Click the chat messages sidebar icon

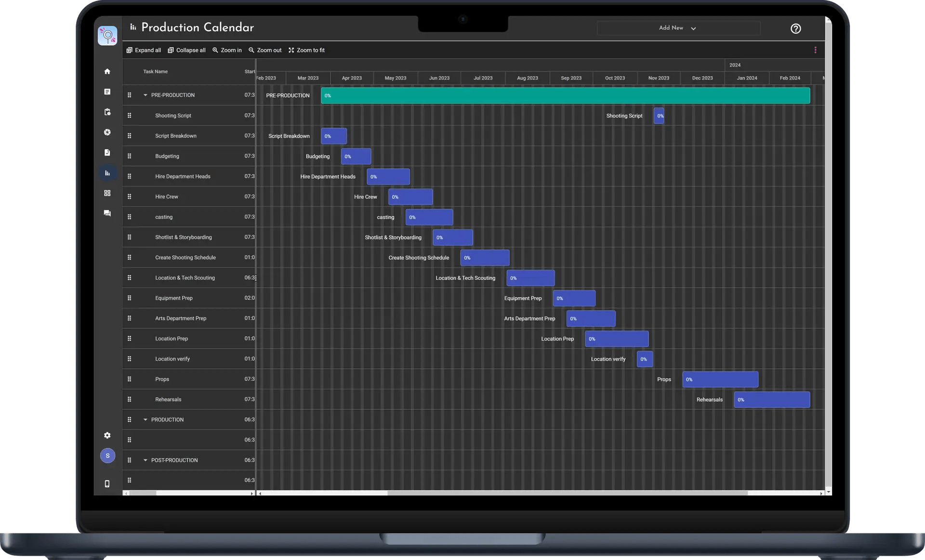(x=107, y=213)
